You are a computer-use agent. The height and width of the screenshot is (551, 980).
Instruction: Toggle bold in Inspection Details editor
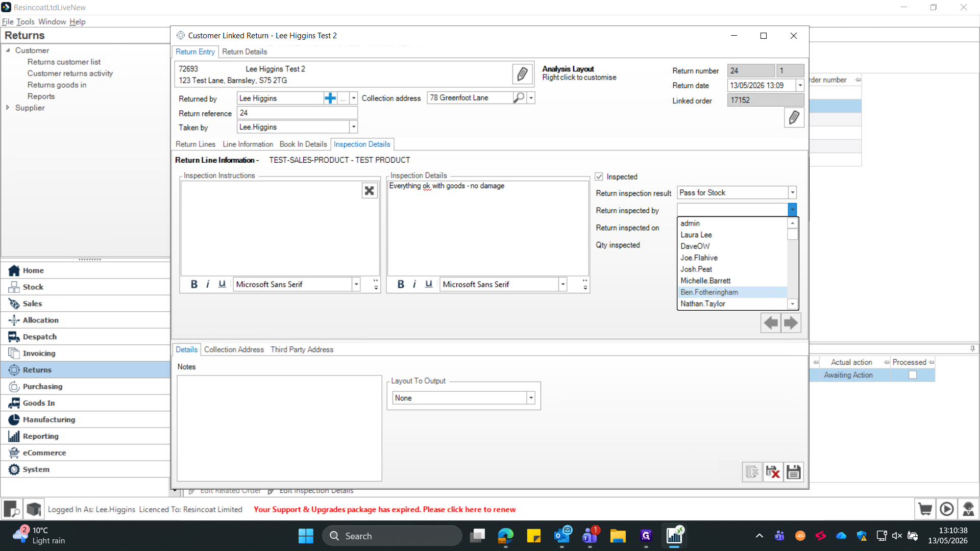coord(401,284)
